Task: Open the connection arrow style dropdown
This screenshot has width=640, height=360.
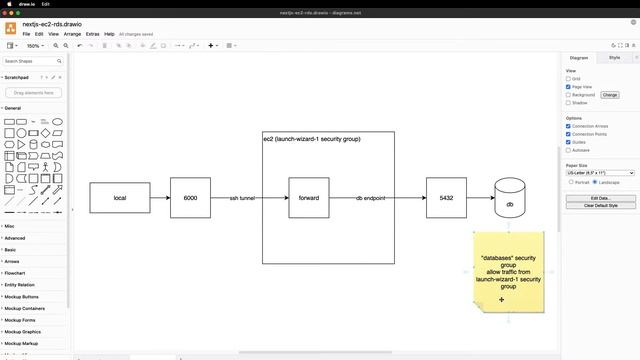Action: coord(180,46)
